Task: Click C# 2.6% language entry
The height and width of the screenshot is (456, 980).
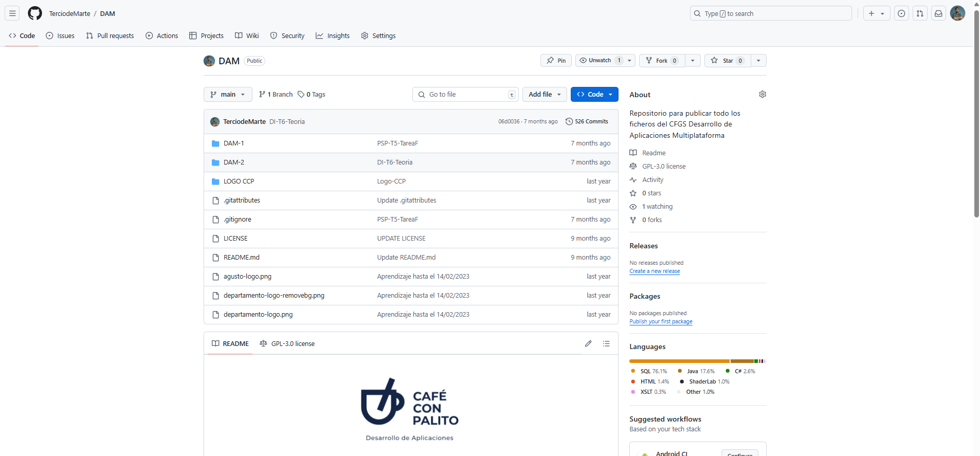Action: [740, 371]
